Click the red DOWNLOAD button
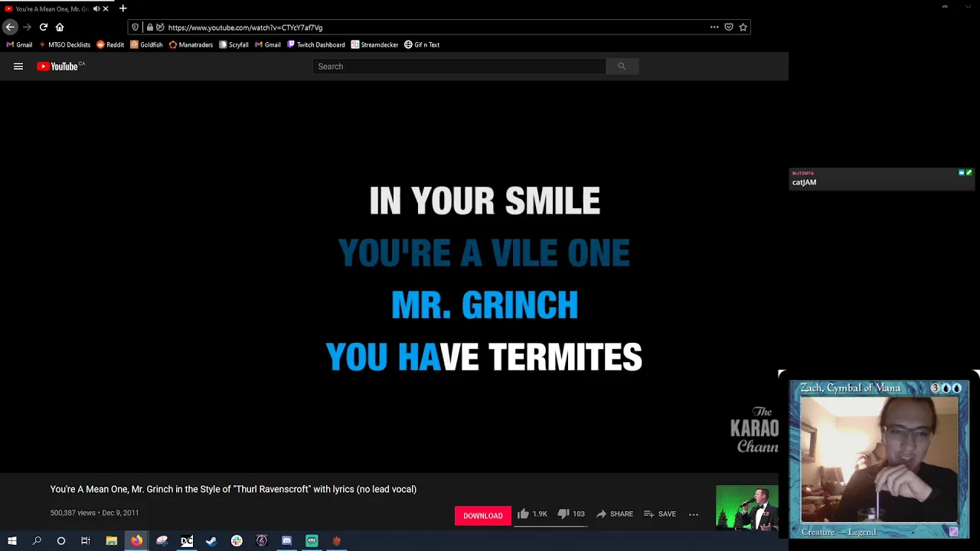The height and width of the screenshot is (551, 980). (x=482, y=516)
